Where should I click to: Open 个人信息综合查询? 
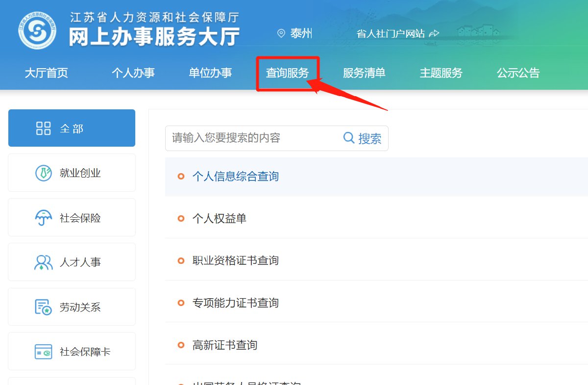point(236,176)
